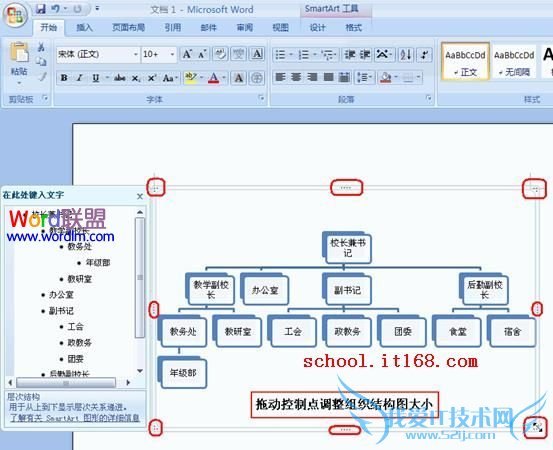Open the Change Case Aa menu

click(170, 78)
